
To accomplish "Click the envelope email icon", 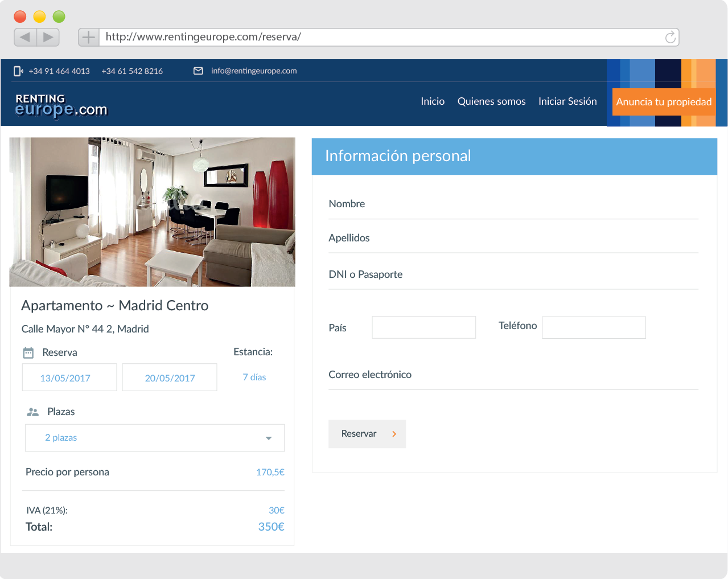I will click(198, 71).
